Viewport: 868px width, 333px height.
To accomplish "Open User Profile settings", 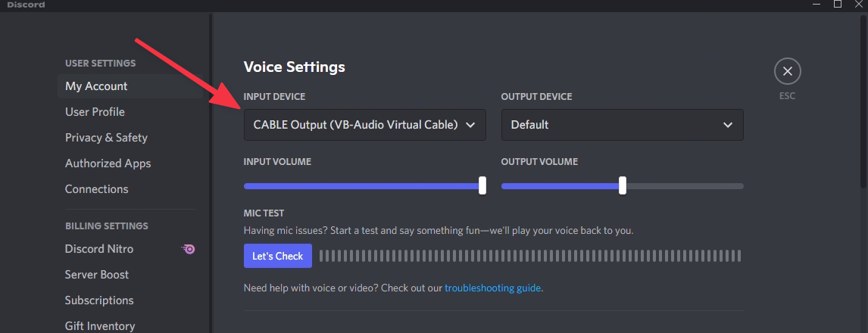I will (x=95, y=112).
